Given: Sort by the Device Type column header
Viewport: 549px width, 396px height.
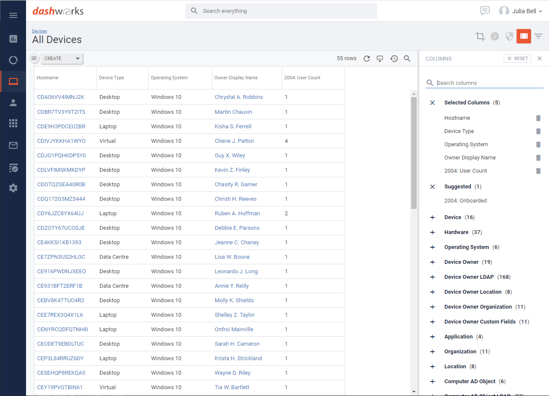Looking at the screenshot, I should (x=111, y=78).
